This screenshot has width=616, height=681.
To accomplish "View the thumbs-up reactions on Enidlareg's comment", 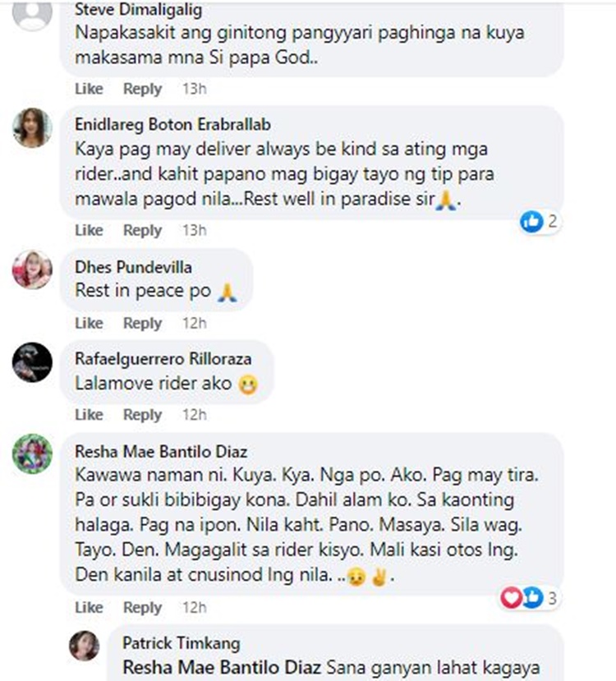I will point(539,222).
